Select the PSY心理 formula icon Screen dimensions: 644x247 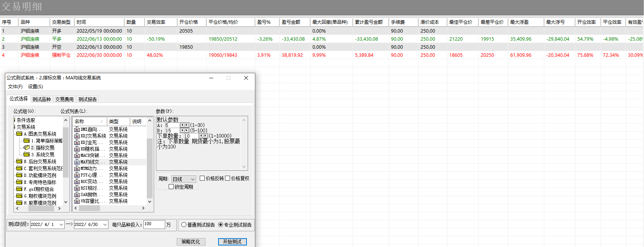tap(77, 175)
